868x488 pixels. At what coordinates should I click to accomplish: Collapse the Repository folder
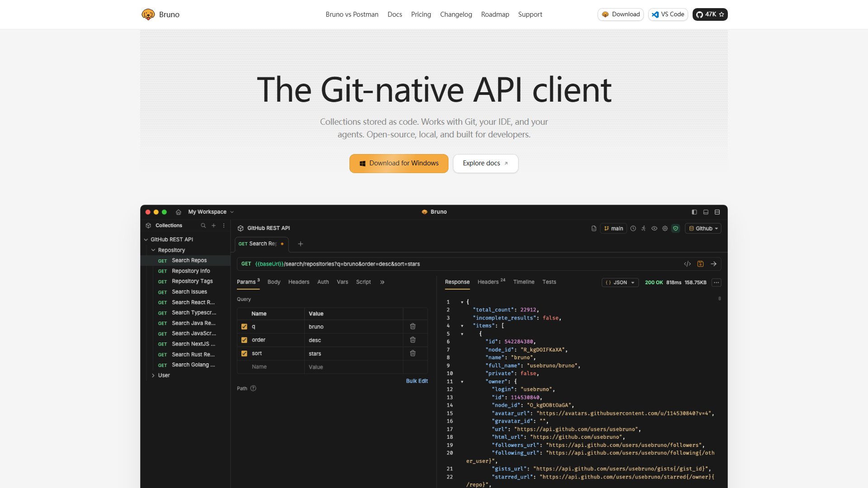click(x=153, y=250)
